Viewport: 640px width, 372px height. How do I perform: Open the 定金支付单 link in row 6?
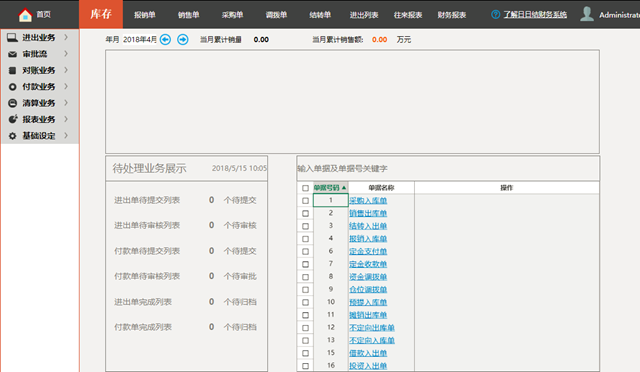368,252
